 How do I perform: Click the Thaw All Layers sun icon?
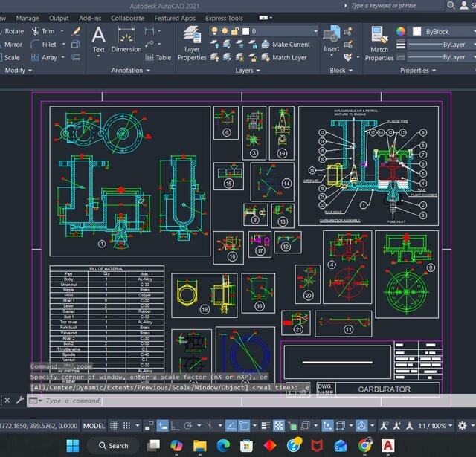[x=239, y=57]
